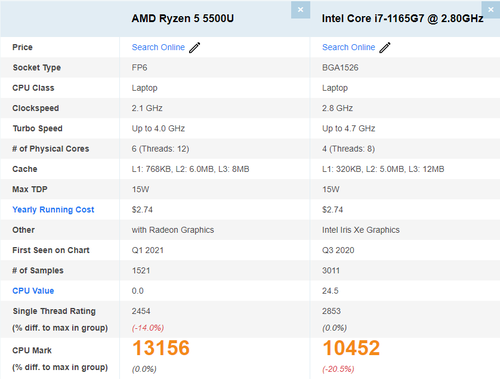Image resolution: width=500 pixels, height=379 pixels.
Task: Open Search Online link for AMD Ryzen
Action: coord(158,47)
